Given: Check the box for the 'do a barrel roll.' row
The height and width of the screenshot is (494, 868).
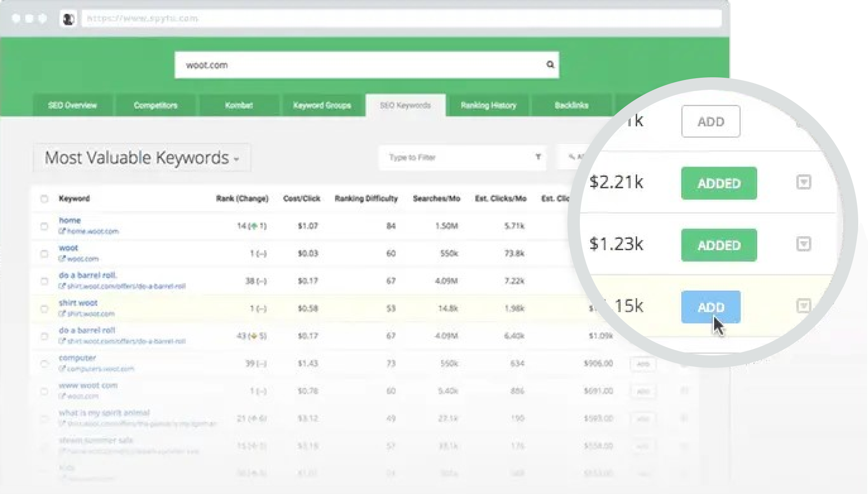Looking at the screenshot, I should 44,281.
